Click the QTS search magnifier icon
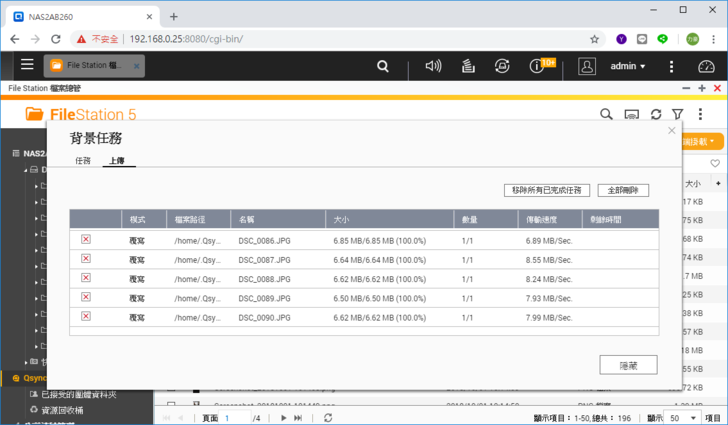Image resolution: width=728 pixels, height=425 pixels. point(383,66)
